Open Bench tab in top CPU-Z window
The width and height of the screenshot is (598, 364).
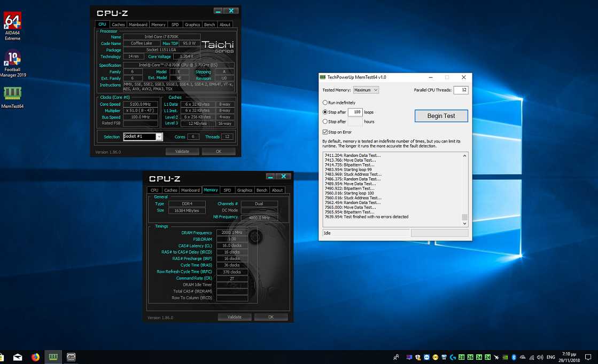tap(210, 25)
